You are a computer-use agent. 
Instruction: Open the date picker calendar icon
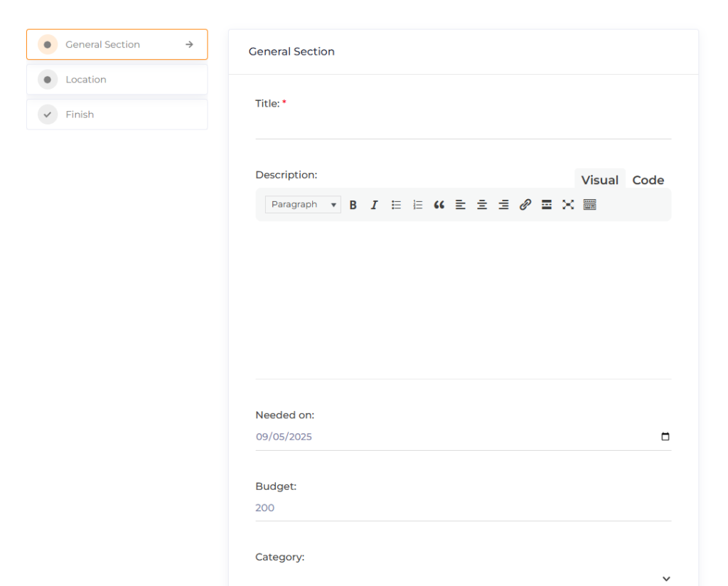(x=665, y=437)
